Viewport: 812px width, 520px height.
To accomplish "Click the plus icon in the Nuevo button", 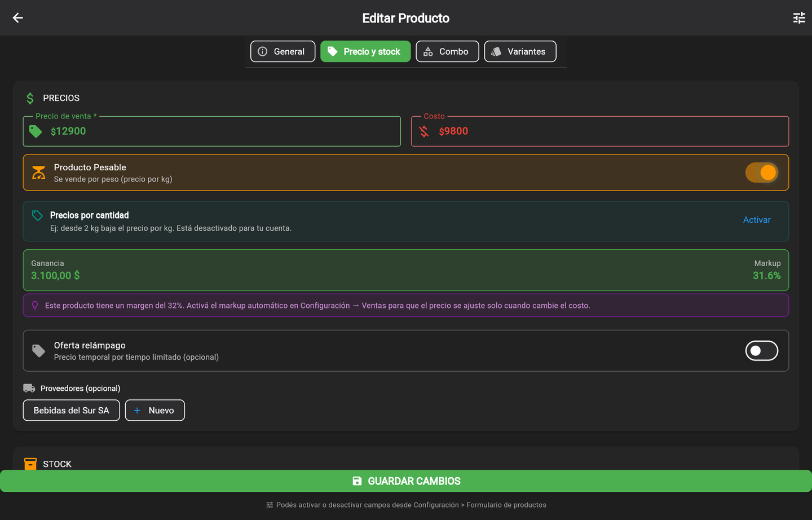I will (137, 411).
